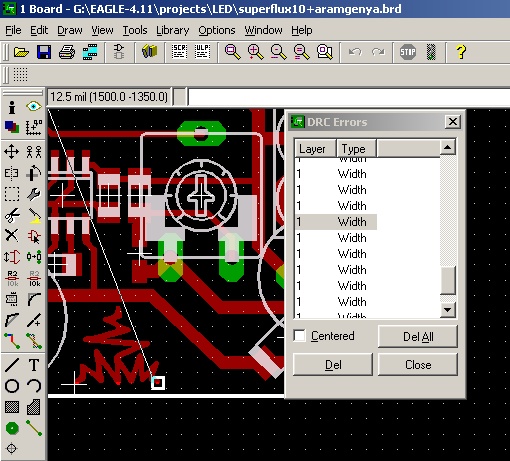Select the Smash tool
The height and width of the screenshot is (461, 510).
pos(12,299)
